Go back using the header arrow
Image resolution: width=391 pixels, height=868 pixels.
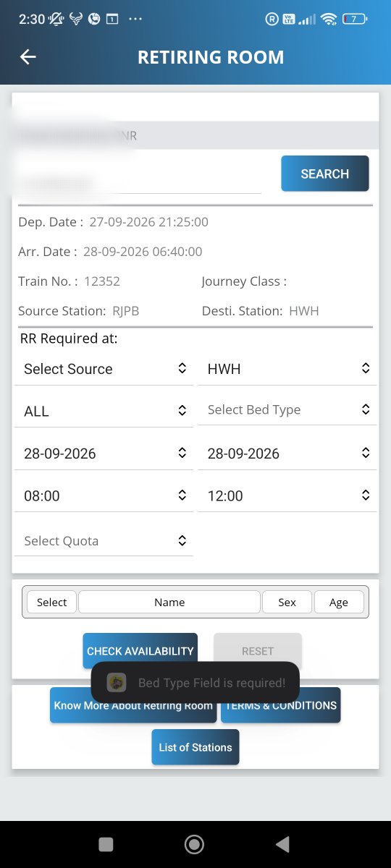(28, 57)
